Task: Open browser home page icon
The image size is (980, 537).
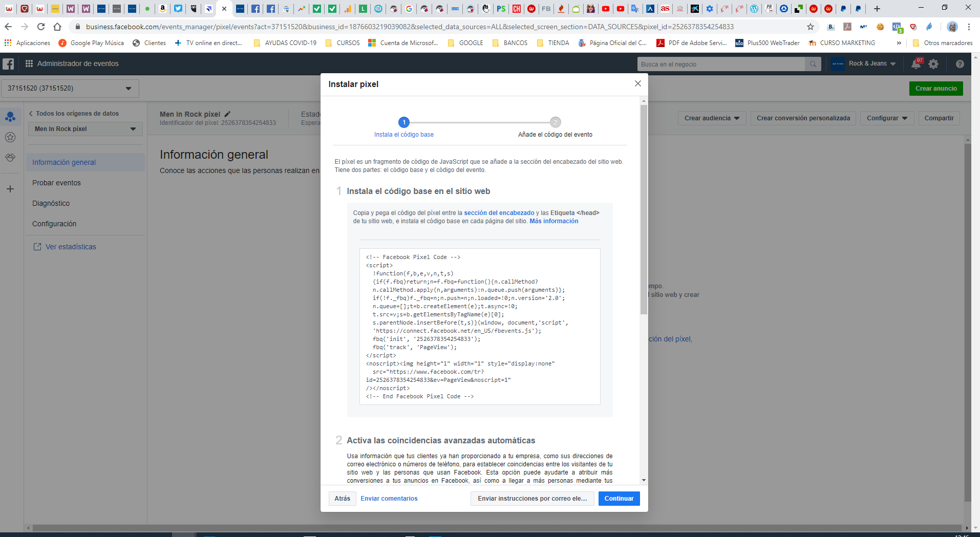Action: coord(57,27)
